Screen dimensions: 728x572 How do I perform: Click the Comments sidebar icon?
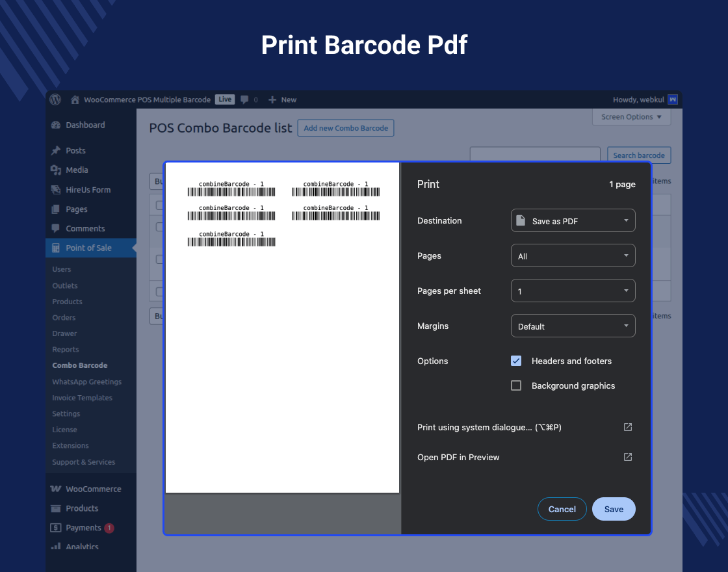tap(56, 228)
